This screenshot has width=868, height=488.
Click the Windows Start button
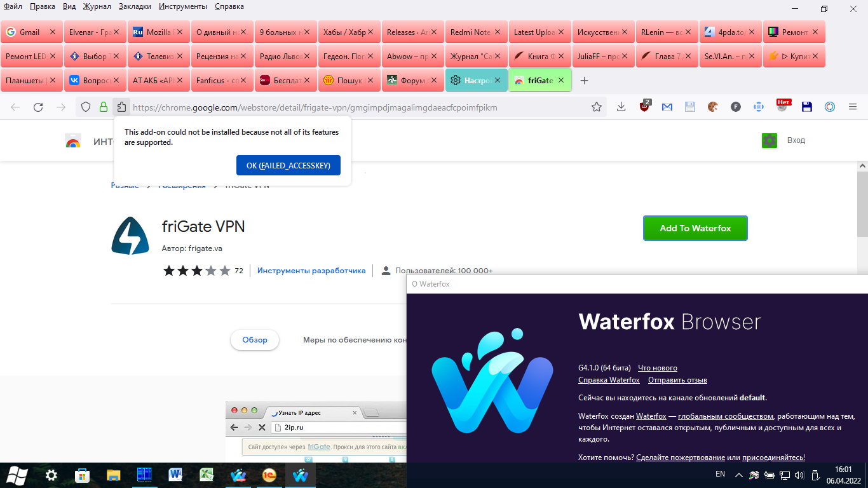coord(17,475)
